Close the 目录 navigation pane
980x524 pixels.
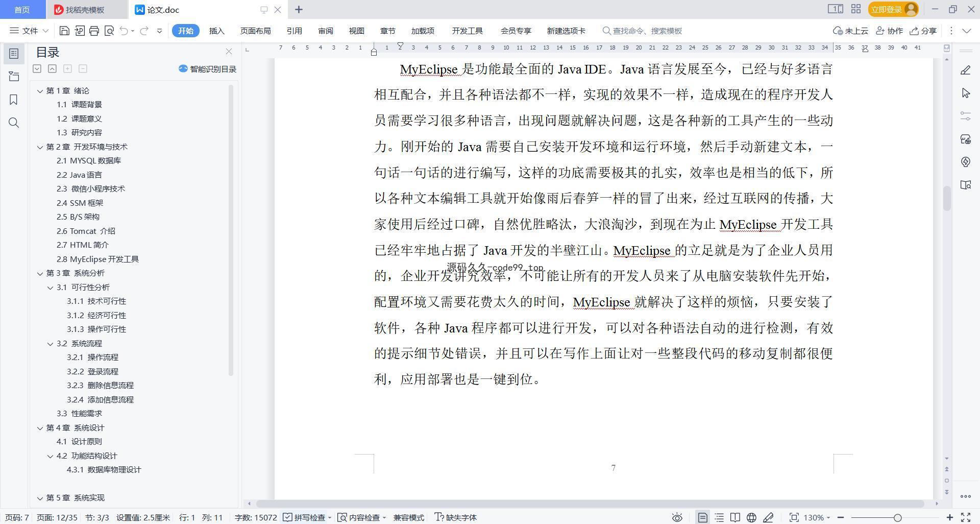coord(229,52)
